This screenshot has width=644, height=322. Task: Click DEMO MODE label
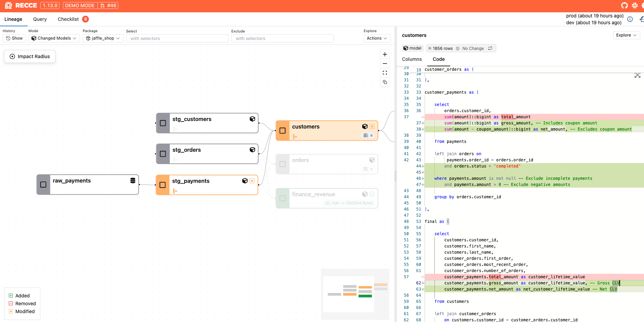click(x=80, y=5)
